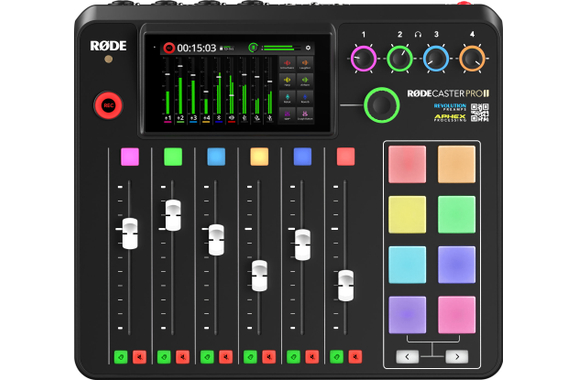
Task: Mute the second fader channel
Action: (x=183, y=357)
